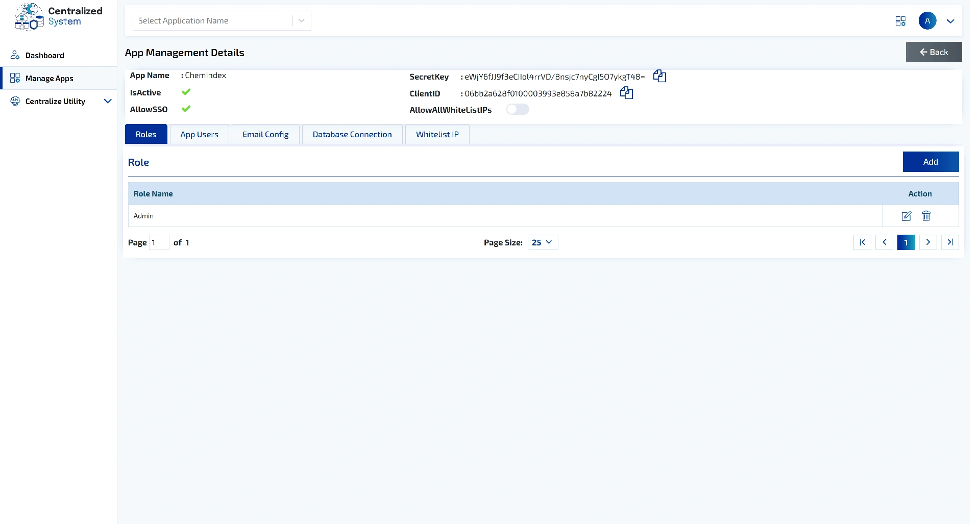Screen dimensions: 980x524
Task: Expand the Centralize Utility menu
Action: (108, 101)
